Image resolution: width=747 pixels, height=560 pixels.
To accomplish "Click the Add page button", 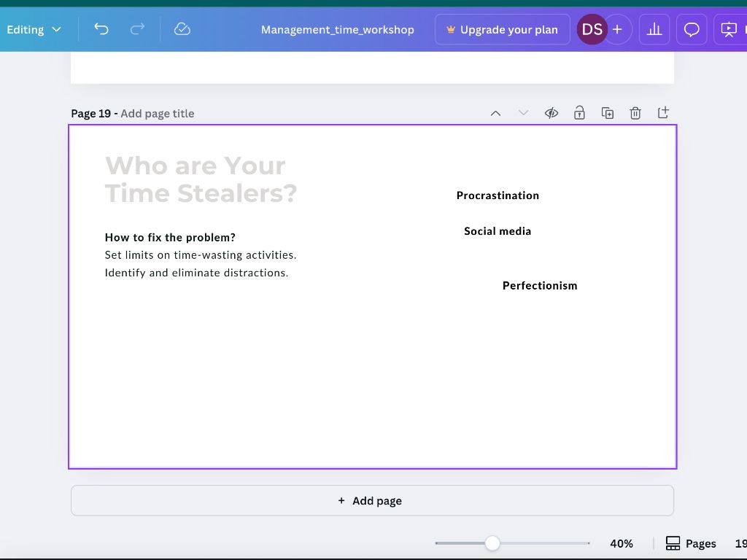I will (x=372, y=500).
